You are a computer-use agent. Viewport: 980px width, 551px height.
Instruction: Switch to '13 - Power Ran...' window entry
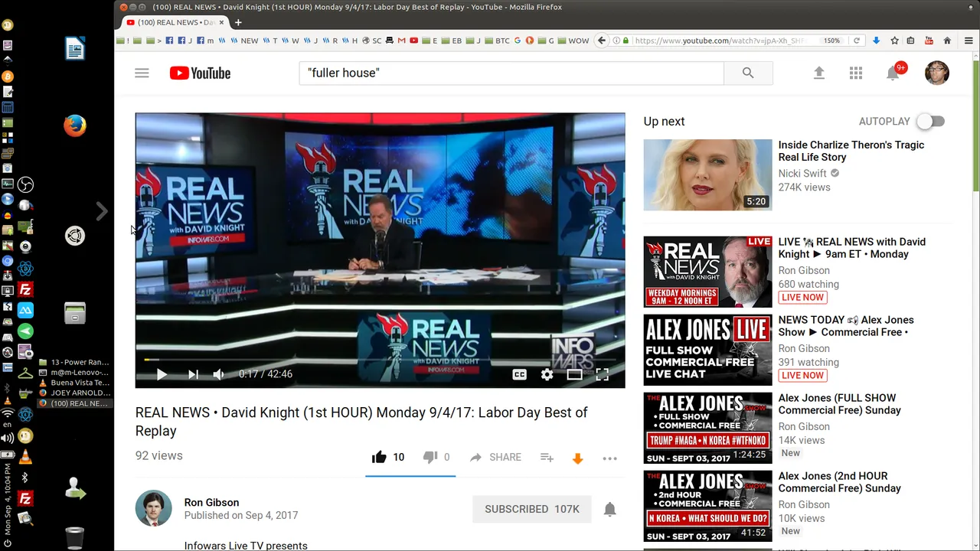(x=74, y=362)
